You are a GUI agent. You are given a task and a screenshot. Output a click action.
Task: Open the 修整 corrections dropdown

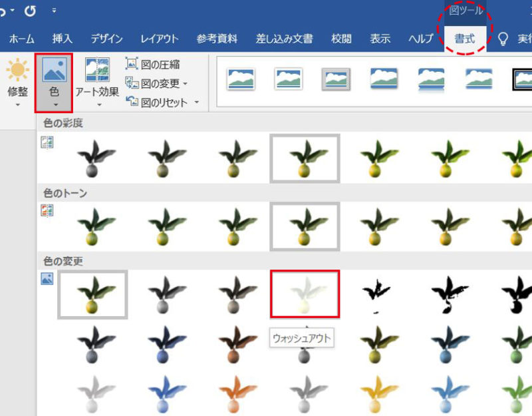(x=18, y=83)
